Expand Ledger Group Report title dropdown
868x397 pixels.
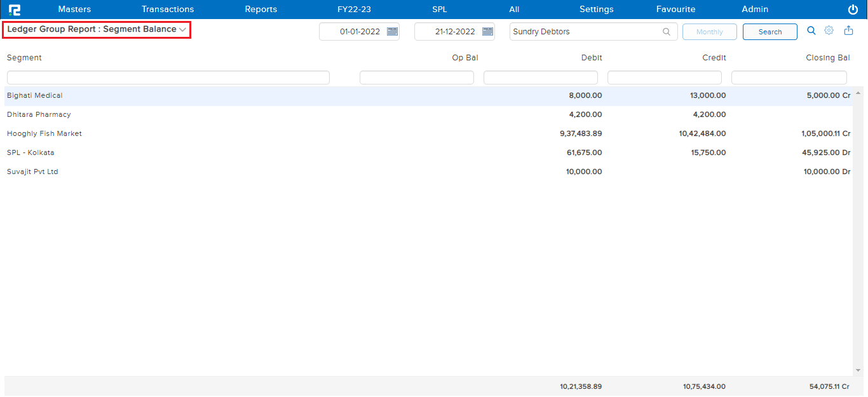point(182,30)
